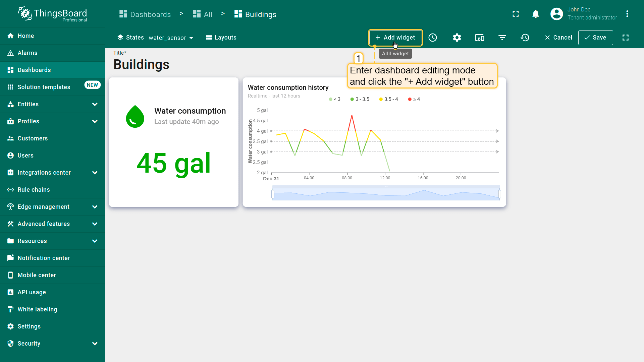Screen dimensions: 644x362
Task: Click the Add widget button
Action: (395, 38)
